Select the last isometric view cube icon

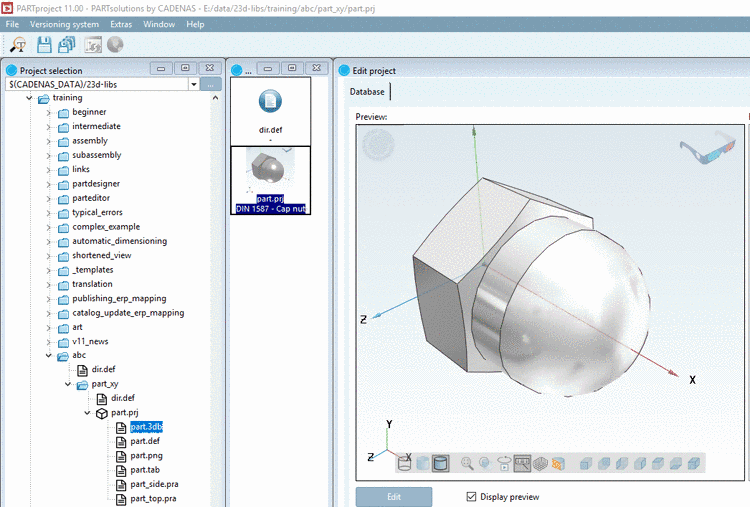pyautogui.click(x=694, y=463)
